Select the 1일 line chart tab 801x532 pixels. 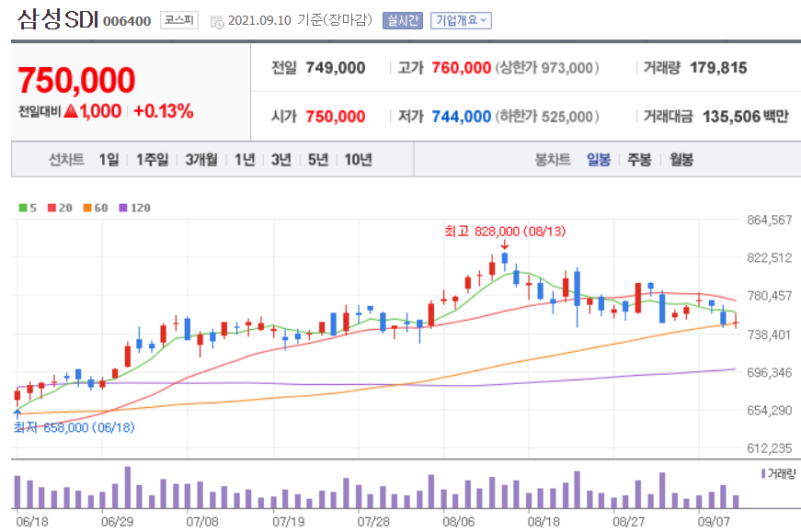tap(109, 160)
